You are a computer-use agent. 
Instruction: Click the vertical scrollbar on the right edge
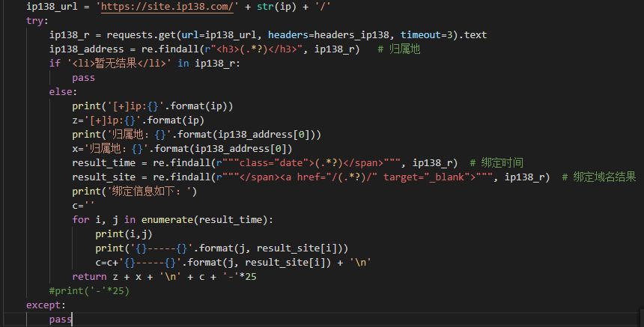[x=642, y=163]
